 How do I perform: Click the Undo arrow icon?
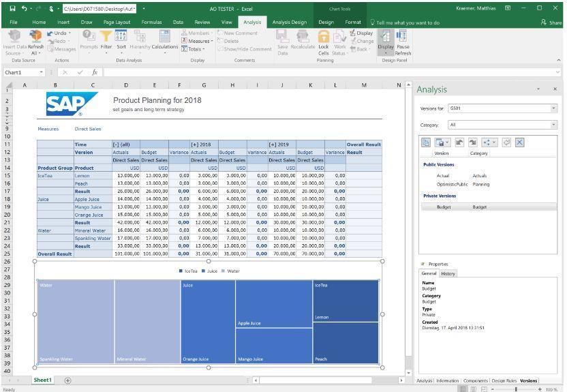(50, 33)
